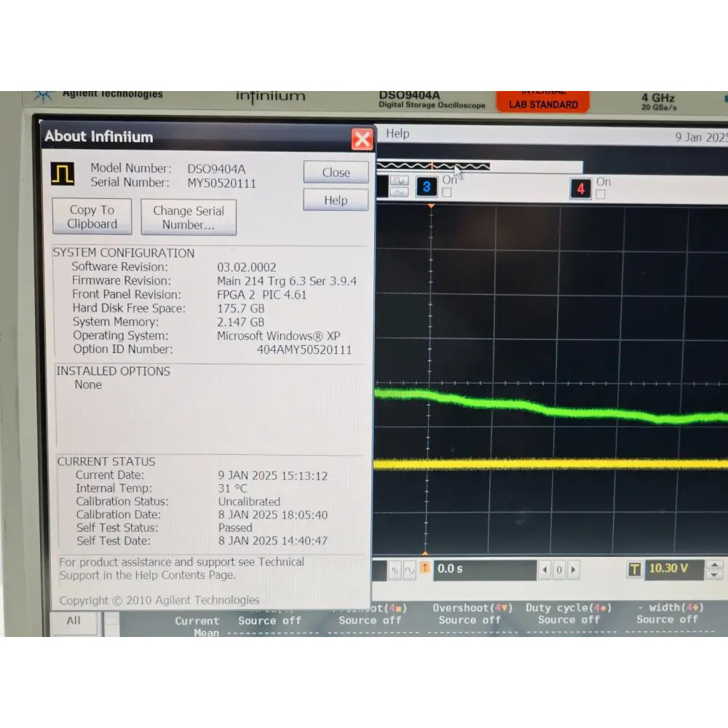Enable the channel 3 On checkbox
This screenshot has width=728, height=728.
coord(447,192)
